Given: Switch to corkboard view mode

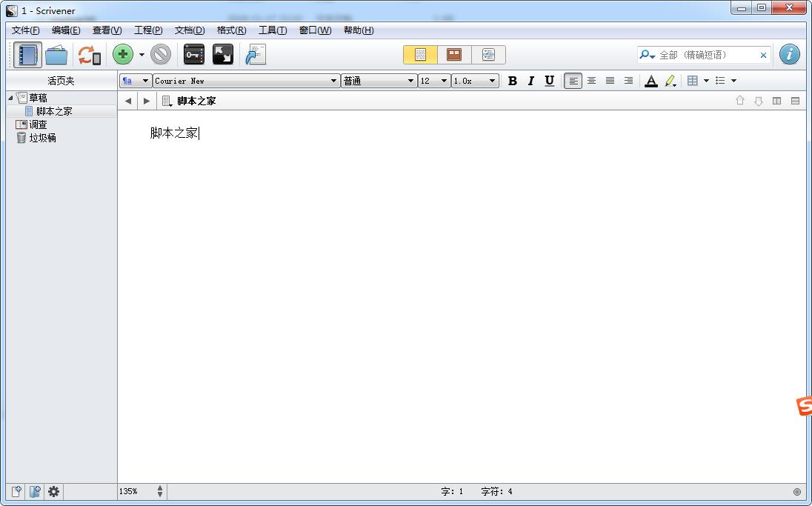Looking at the screenshot, I should [x=453, y=54].
